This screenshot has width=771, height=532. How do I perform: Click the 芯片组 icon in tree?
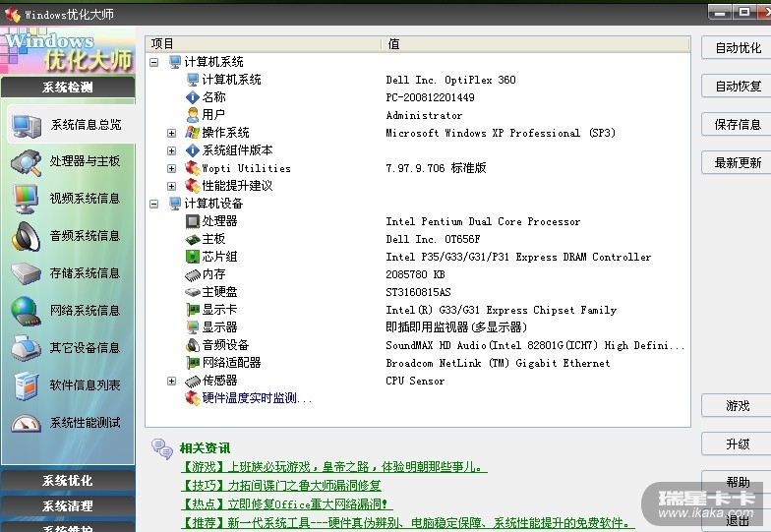point(193,257)
